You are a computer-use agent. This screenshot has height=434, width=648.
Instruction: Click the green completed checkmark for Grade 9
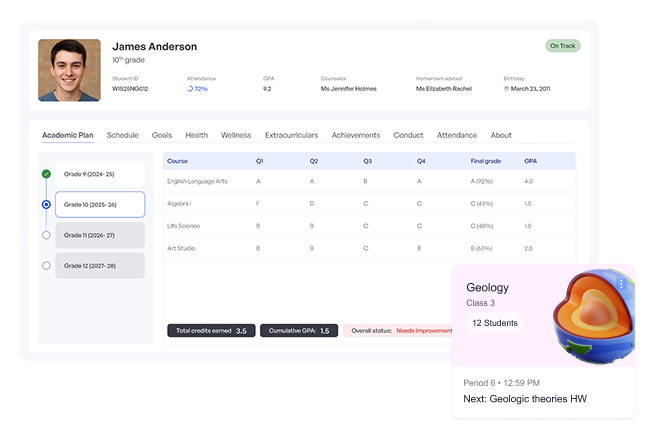coord(46,174)
